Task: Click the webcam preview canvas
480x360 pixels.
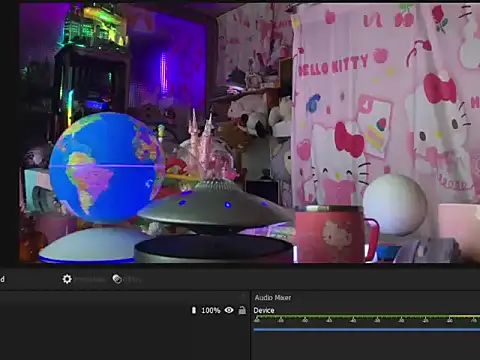Action: click(x=250, y=133)
